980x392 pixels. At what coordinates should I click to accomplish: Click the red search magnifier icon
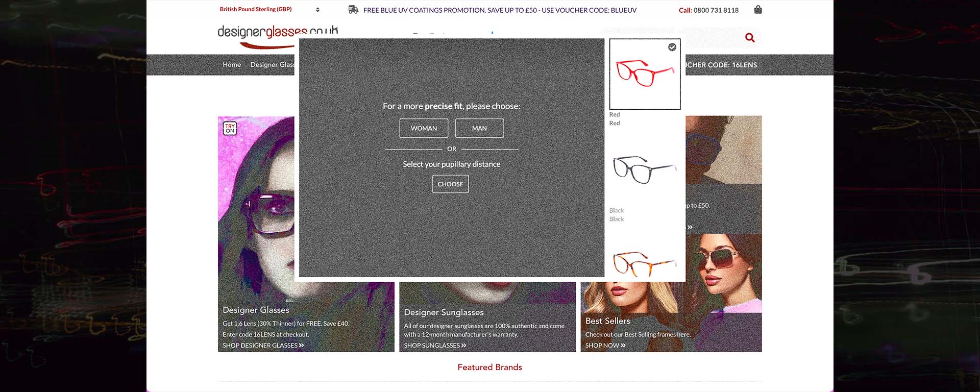coord(749,38)
